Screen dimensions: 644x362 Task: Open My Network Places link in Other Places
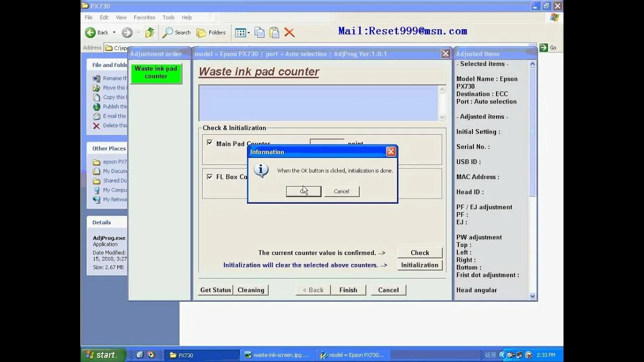point(110,200)
